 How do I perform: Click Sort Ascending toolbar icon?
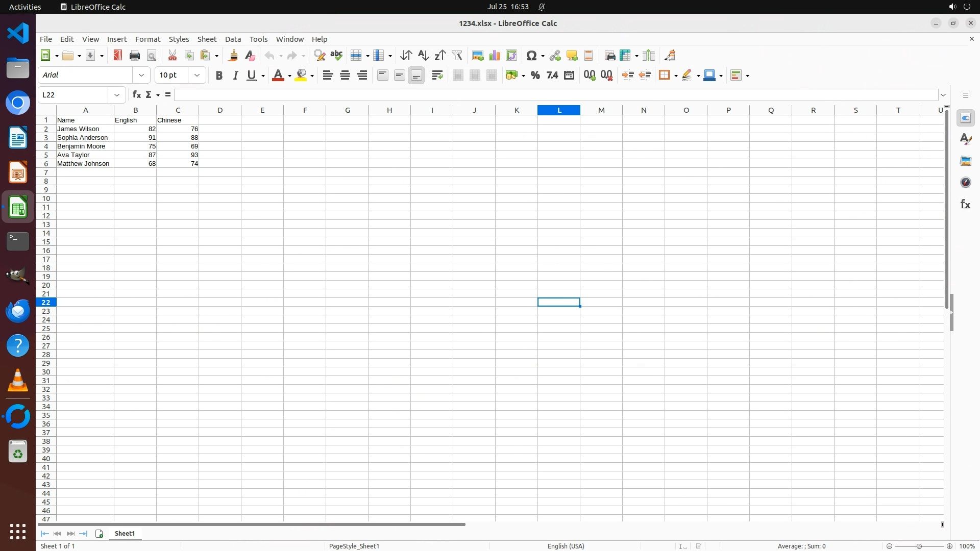tap(423, 56)
